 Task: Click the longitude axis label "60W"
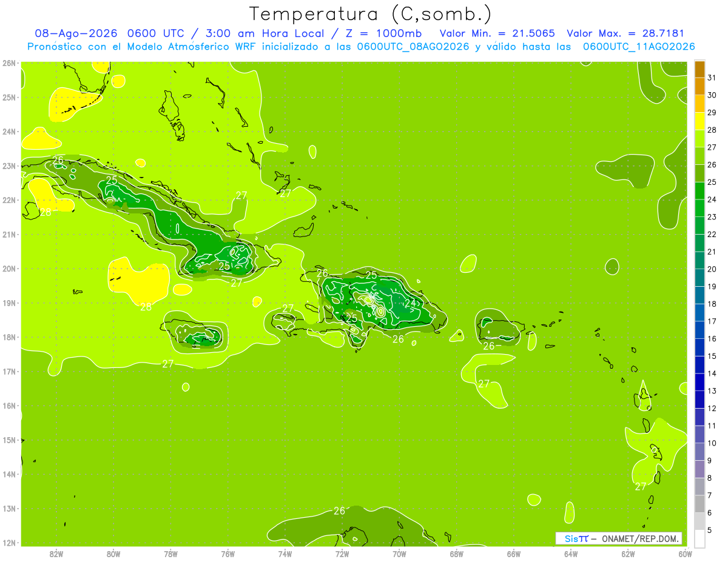coord(684,554)
